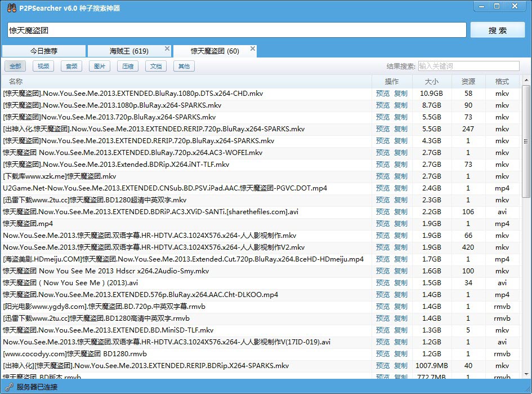Select the 全部 (all) results filter

[x=15, y=66]
